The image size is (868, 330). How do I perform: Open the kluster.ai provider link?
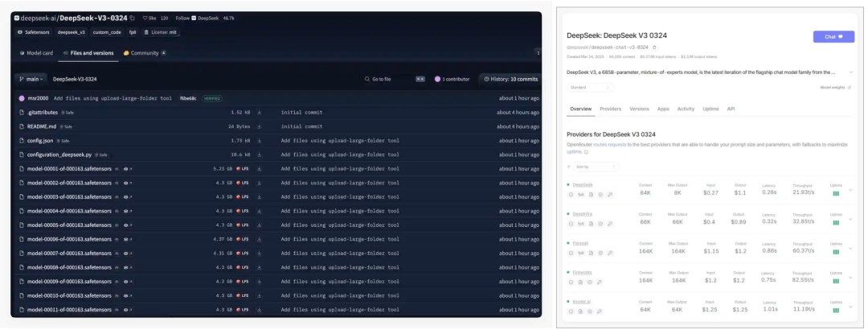tap(580, 301)
